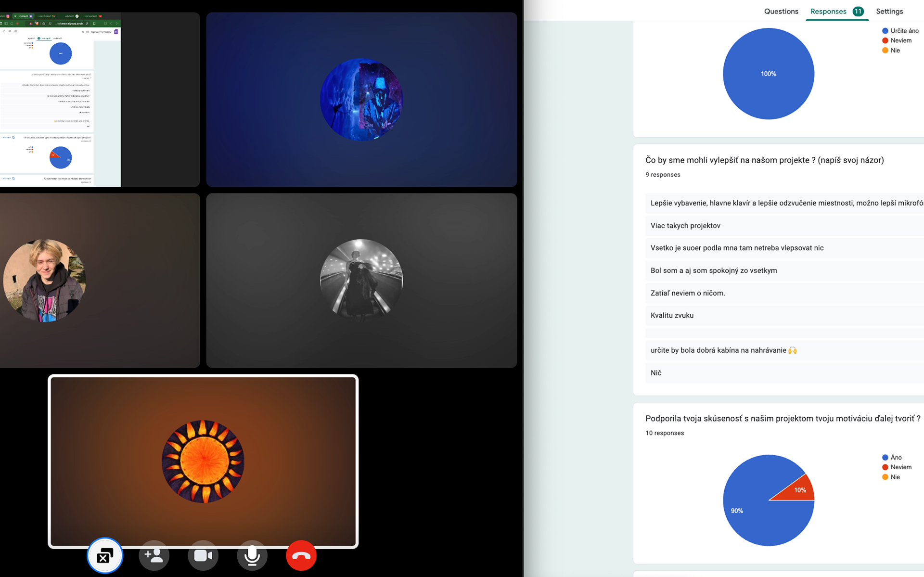Click question 'Podporila tvoja skúsenosť' title

(783, 419)
